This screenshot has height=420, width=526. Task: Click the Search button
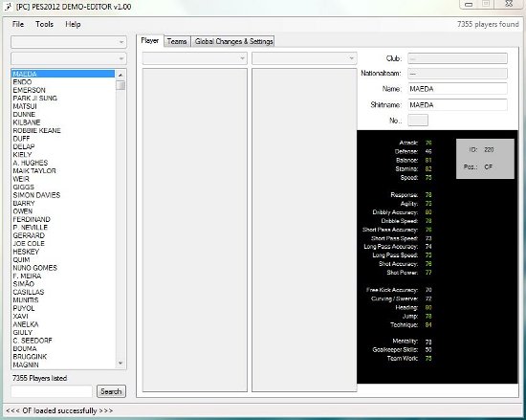(111, 391)
